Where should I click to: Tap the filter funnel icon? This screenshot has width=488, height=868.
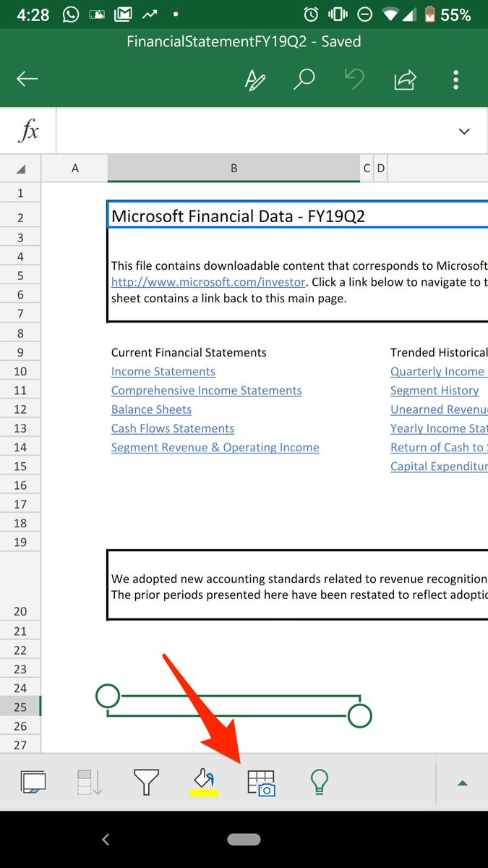146,783
